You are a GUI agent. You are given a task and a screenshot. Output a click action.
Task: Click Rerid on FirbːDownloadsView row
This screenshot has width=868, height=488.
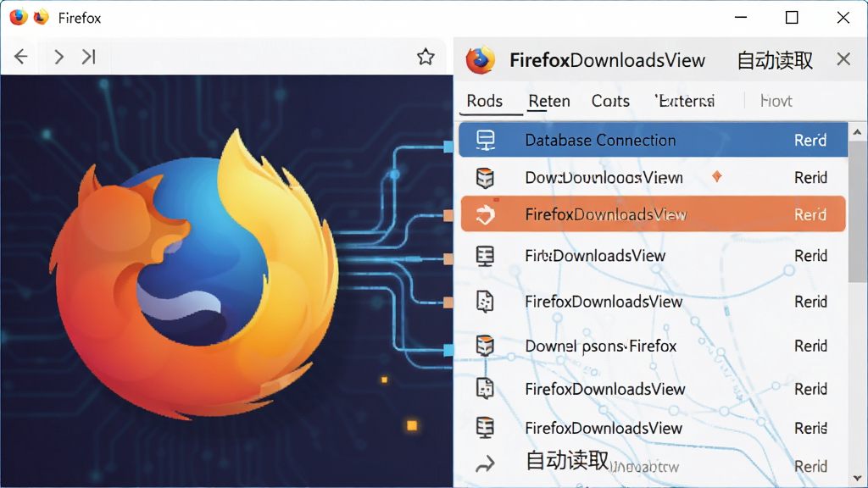(811, 256)
